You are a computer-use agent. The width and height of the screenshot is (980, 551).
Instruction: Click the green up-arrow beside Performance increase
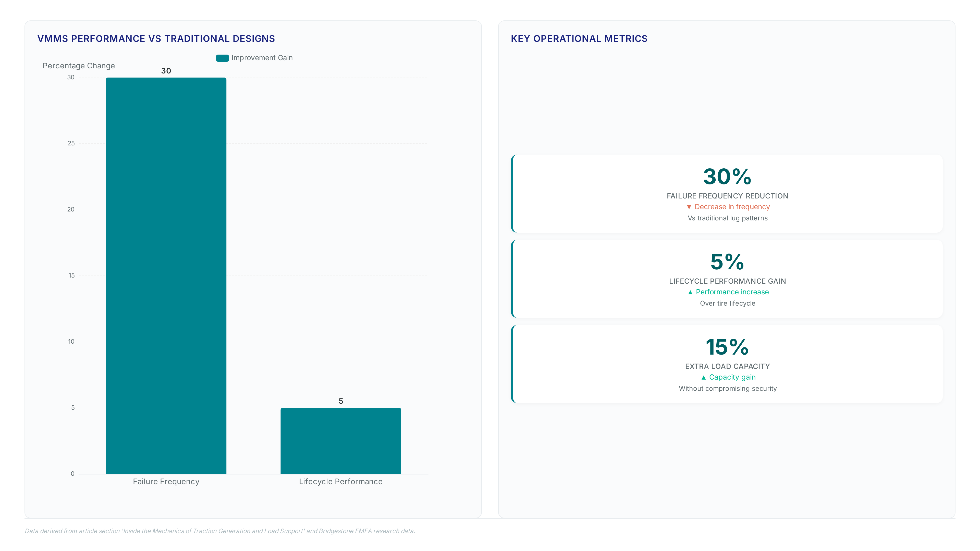(x=690, y=292)
